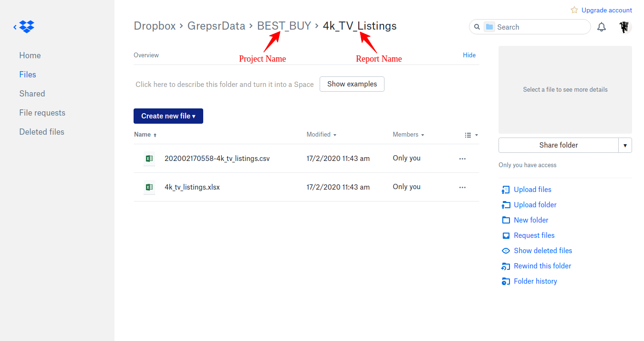Click the Dropbox logo icon
Screen dimensions: 644x341
[x=27, y=27]
